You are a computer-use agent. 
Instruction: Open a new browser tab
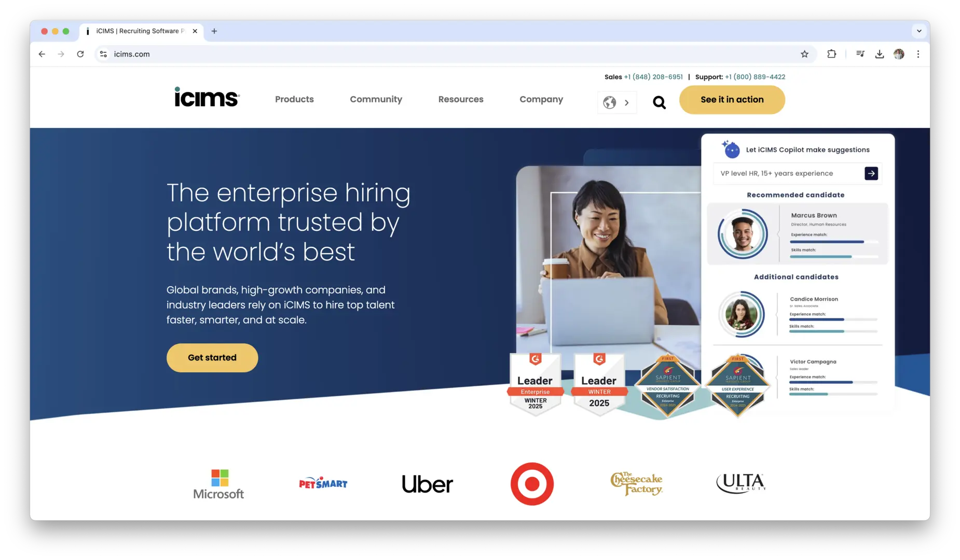pyautogui.click(x=214, y=31)
